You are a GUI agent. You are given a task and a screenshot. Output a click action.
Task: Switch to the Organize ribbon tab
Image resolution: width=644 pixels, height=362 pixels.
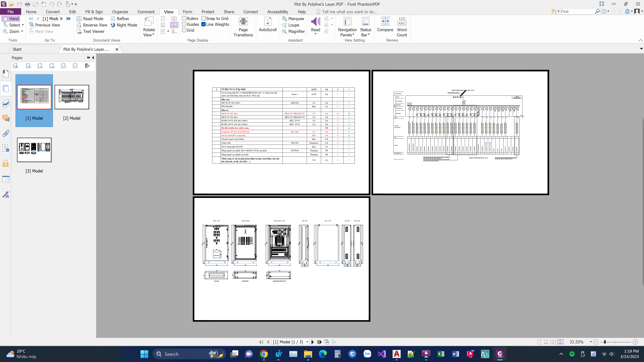coord(120,12)
